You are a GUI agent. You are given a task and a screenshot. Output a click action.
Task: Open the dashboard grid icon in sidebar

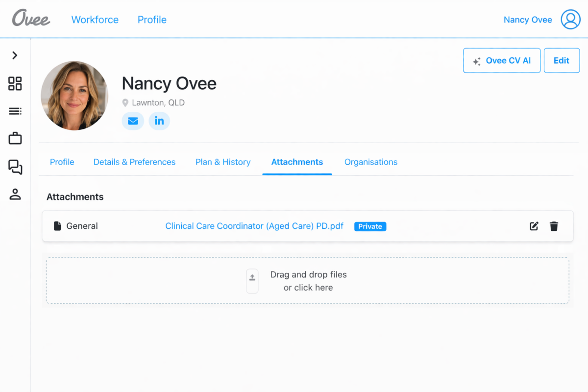[15, 83]
